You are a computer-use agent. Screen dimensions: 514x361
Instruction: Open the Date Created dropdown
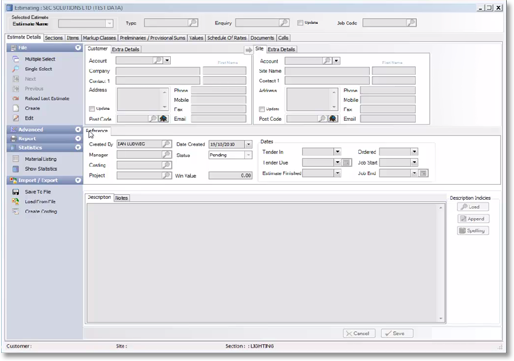coord(248,144)
